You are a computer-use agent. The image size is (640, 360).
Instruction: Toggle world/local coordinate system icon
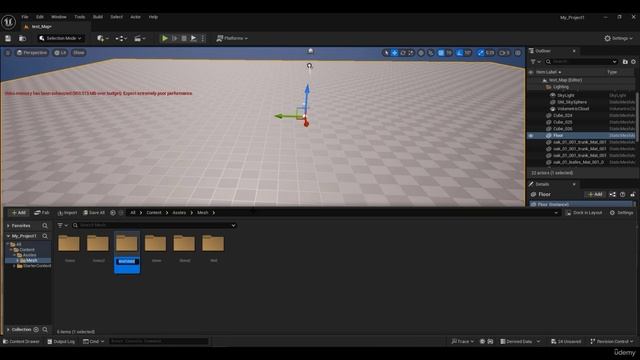coord(421,53)
